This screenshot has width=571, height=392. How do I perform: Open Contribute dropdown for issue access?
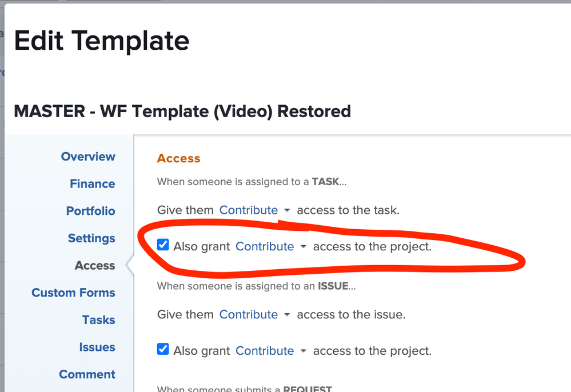point(254,314)
